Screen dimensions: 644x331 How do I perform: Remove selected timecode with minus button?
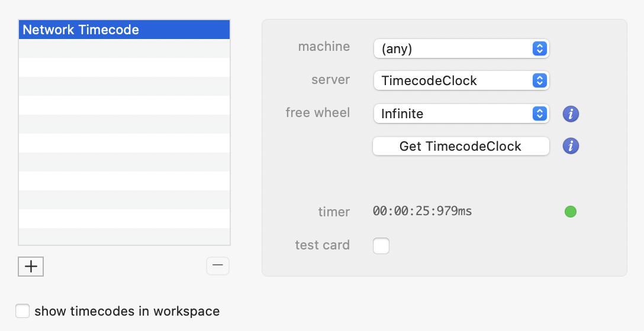217,266
